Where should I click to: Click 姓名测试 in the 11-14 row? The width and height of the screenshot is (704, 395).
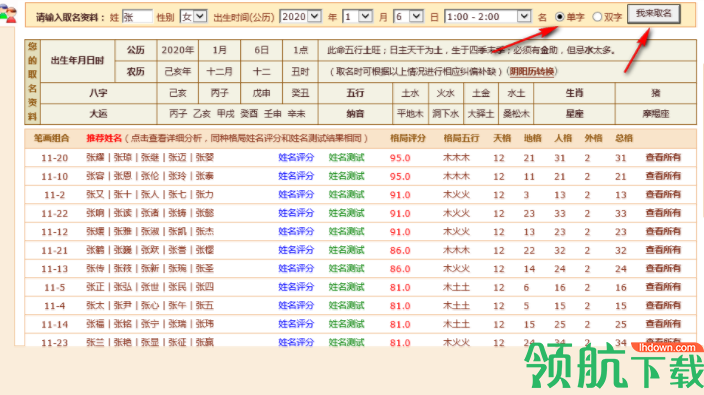coord(346,324)
